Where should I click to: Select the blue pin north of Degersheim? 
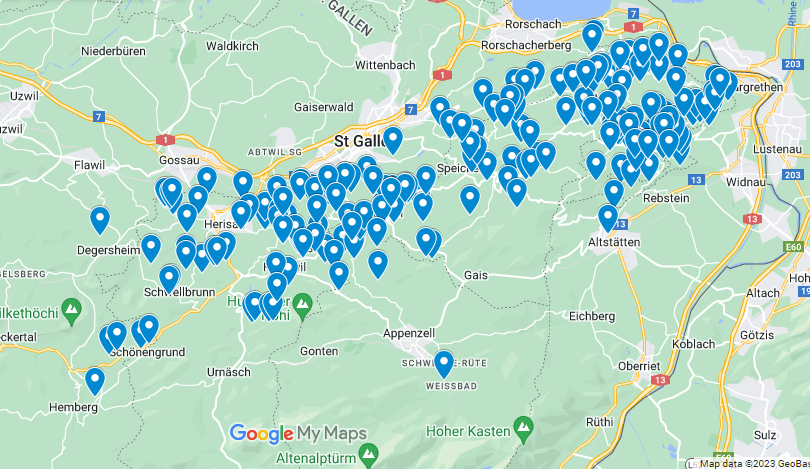point(100,220)
